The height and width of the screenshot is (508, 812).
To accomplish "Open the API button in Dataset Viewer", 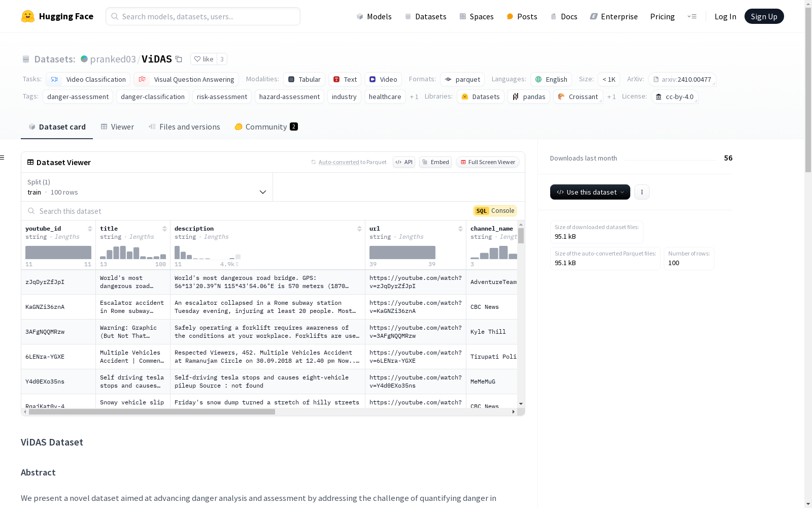I will point(404,162).
